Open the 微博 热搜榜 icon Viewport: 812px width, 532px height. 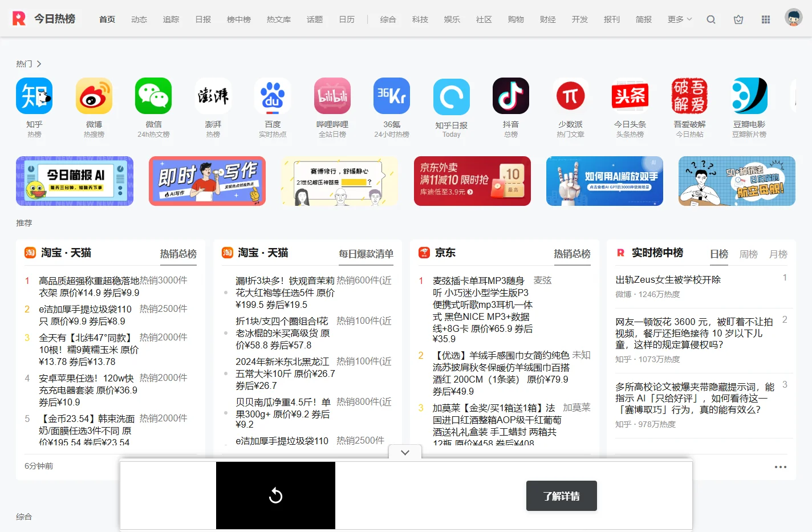(x=94, y=96)
